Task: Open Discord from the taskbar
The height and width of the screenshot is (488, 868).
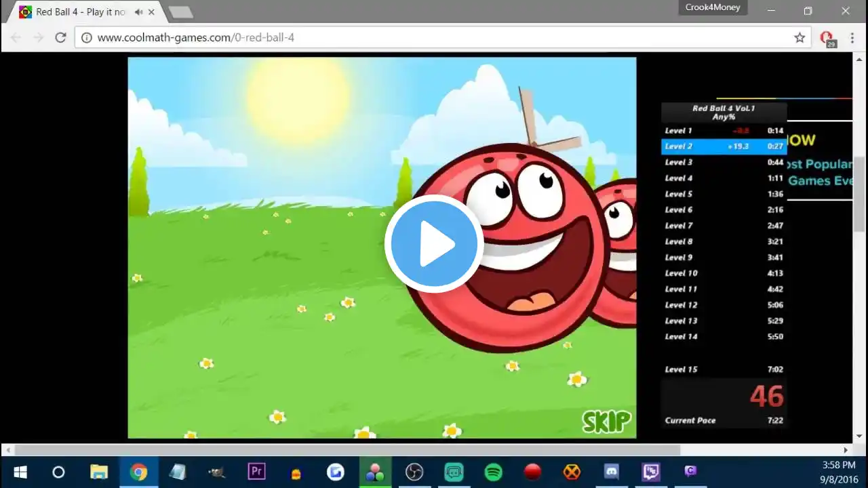Action: point(611,472)
